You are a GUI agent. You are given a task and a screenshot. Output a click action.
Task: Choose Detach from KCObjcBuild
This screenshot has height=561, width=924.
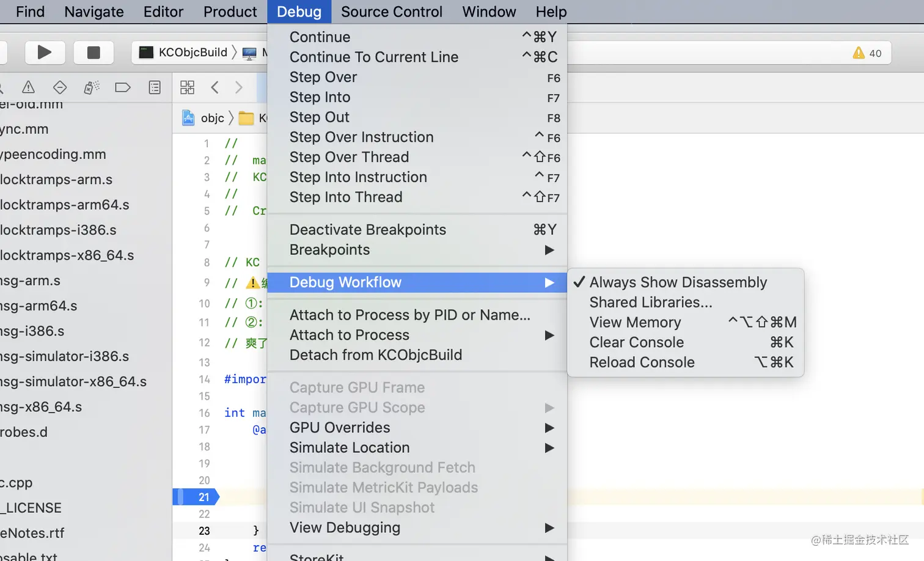click(x=375, y=355)
